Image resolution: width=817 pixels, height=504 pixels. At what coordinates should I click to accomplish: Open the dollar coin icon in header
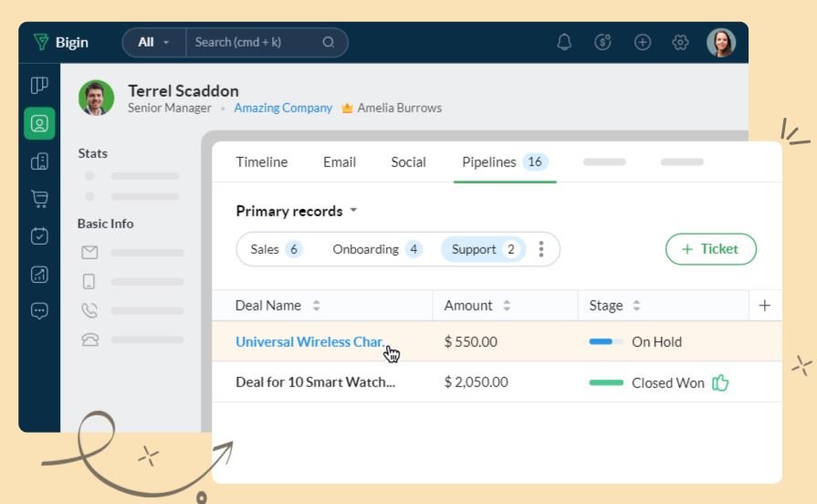[x=602, y=42]
